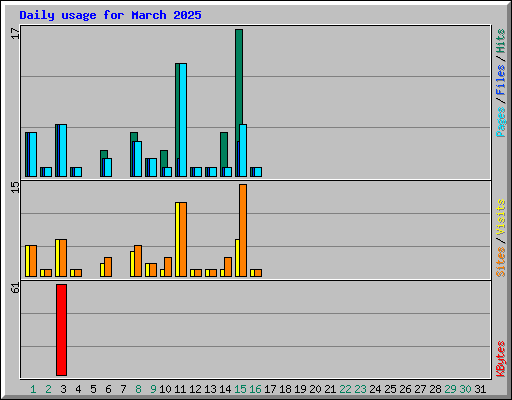Click the cyan Pages bar for day 11
The height and width of the screenshot is (400, 512).
click(183, 120)
